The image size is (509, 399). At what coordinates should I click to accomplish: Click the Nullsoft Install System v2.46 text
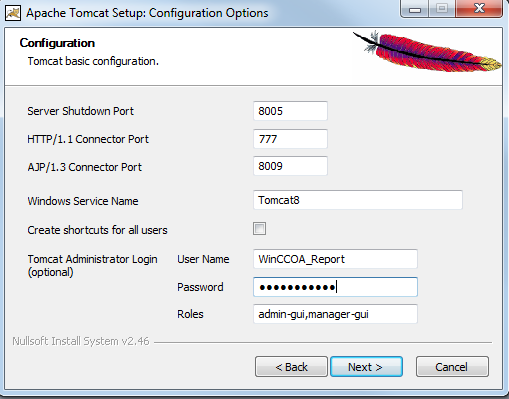coord(81,341)
